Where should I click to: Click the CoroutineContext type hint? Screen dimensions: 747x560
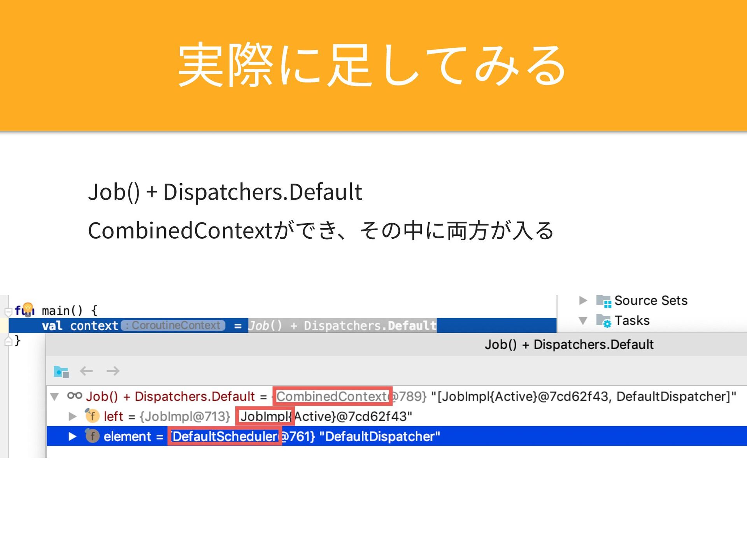pyautogui.click(x=173, y=325)
